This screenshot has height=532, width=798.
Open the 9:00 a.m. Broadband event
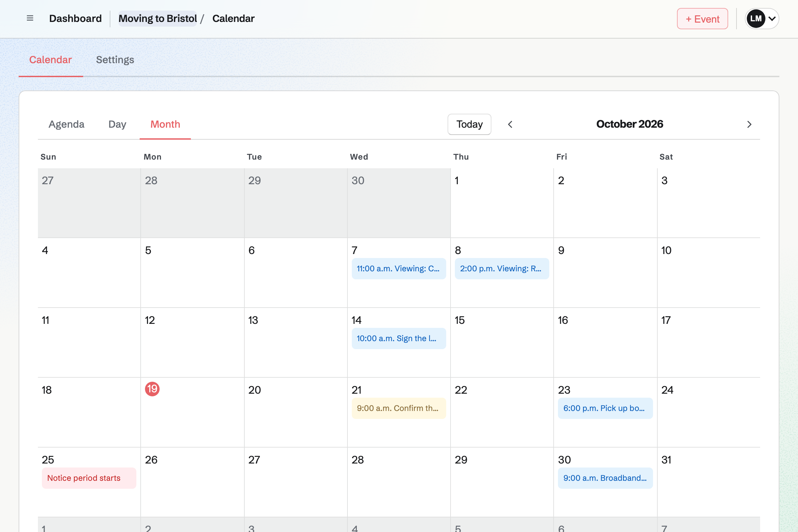click(605, 478)
